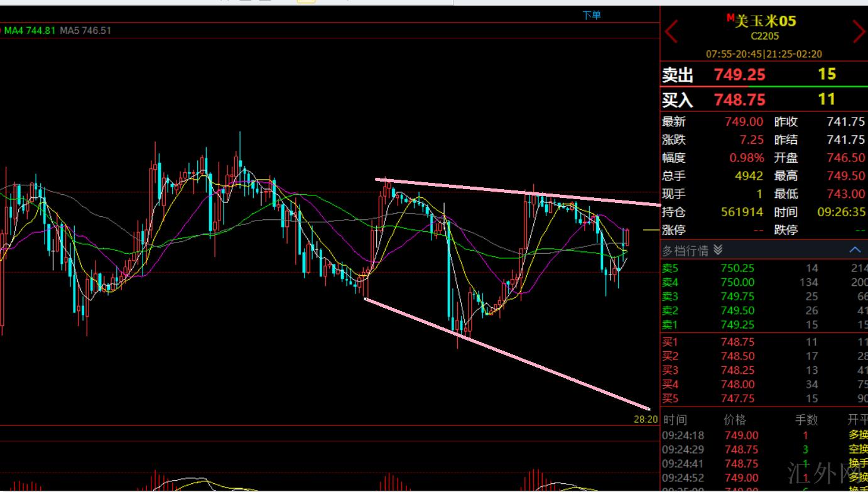Go to next contract with right red arrow
The width and height of the screenshot is (868, 492).
(859, 31)
